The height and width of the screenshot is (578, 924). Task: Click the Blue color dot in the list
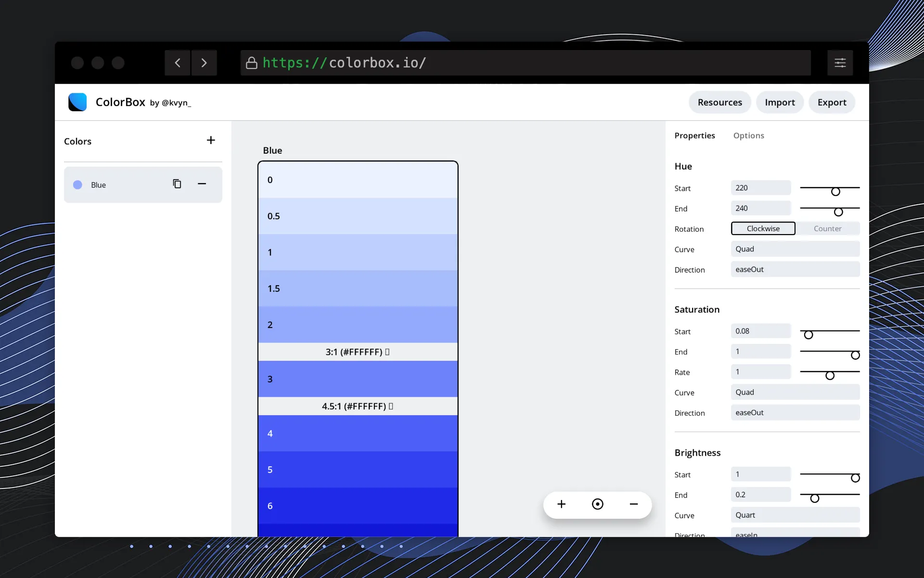pos(77,185)
